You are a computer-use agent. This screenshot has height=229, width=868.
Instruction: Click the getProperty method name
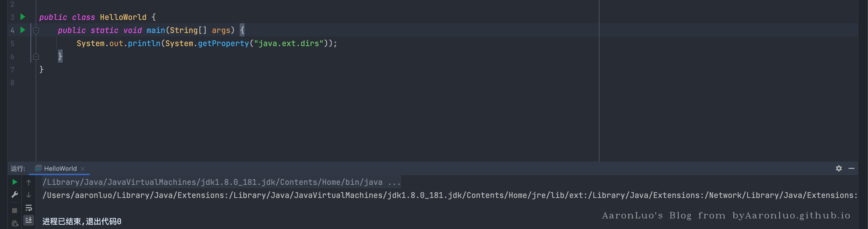point(223,43)
